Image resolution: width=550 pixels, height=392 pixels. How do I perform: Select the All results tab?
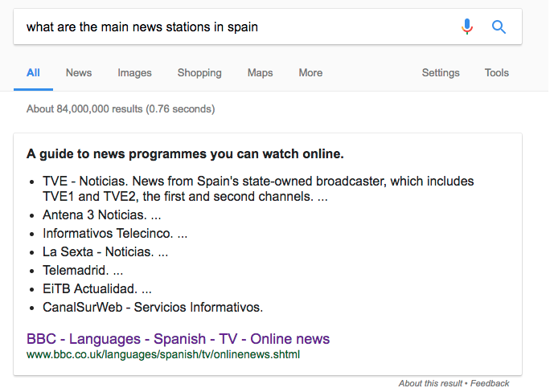[33, 73]
